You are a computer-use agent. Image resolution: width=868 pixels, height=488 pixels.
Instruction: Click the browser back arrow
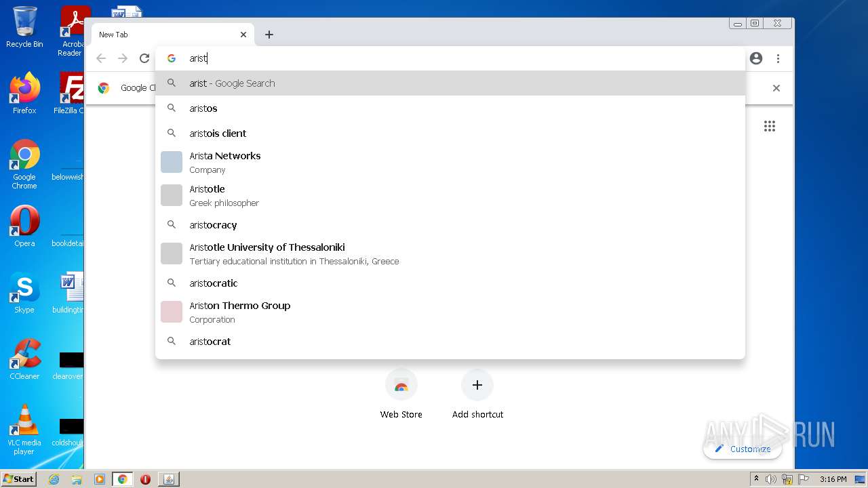tap(101, 58)
